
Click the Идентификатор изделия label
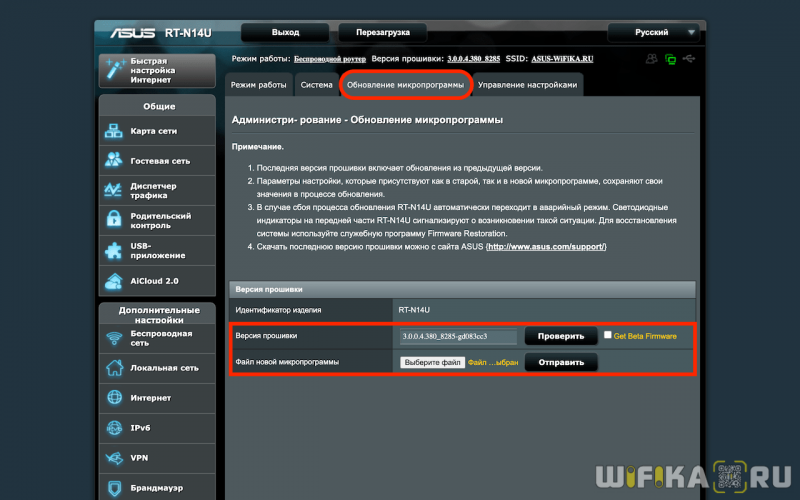tap(278, 310)
